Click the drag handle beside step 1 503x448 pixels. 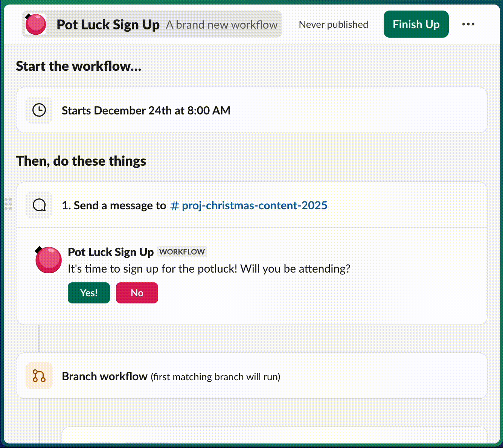point(8,204)
